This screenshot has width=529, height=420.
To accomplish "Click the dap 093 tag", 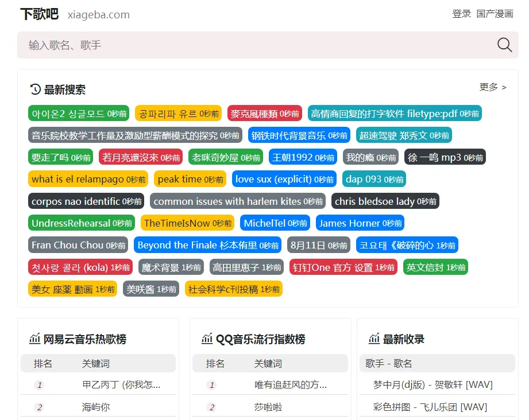I will click(374, 179).
